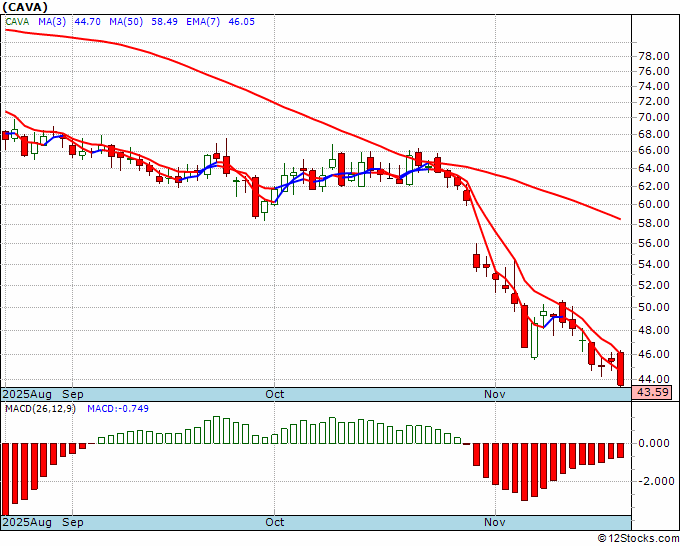Open the 12Stocks.com credit link
The image size is (680, 546).
click(x=638, y=539)
